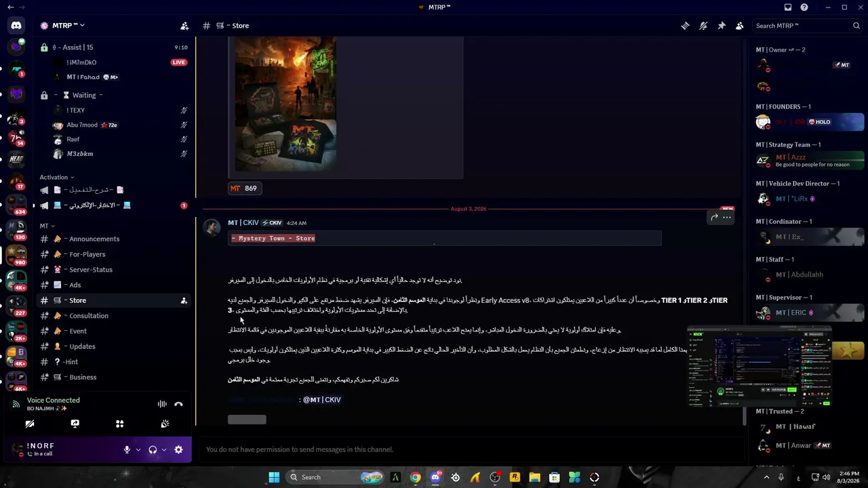Click the taskbar Search box
The image size is (868, 488).
335,477
